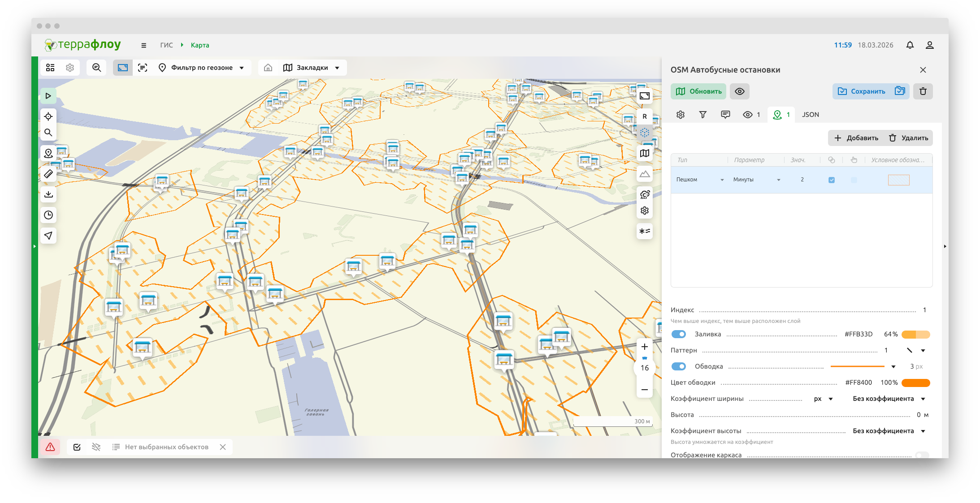Toggle fullscreen map view
Viewport: 980px width, 503px height.
click(645, 96)
